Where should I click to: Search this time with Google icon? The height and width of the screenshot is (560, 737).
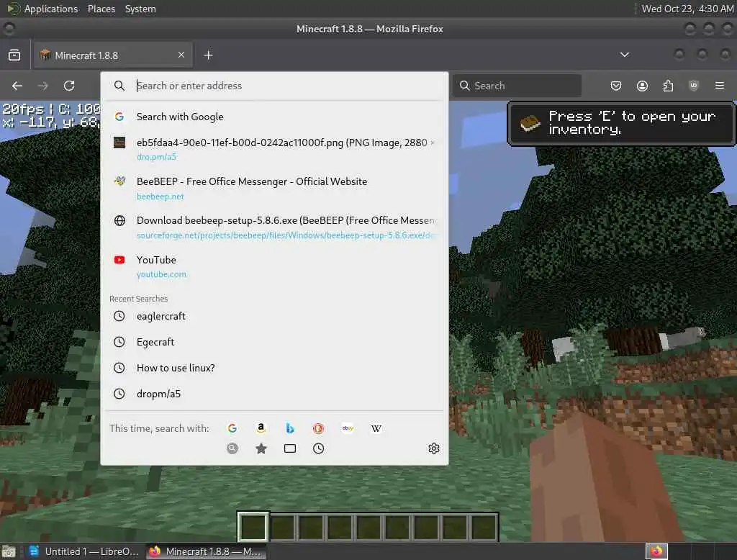coord(232,428)
